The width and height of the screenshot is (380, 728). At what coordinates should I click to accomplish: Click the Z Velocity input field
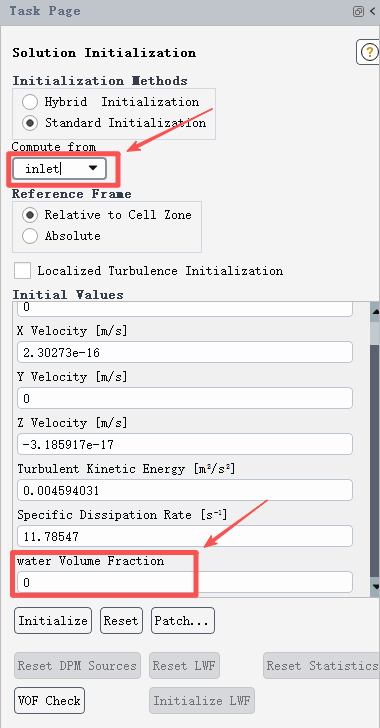184,445
